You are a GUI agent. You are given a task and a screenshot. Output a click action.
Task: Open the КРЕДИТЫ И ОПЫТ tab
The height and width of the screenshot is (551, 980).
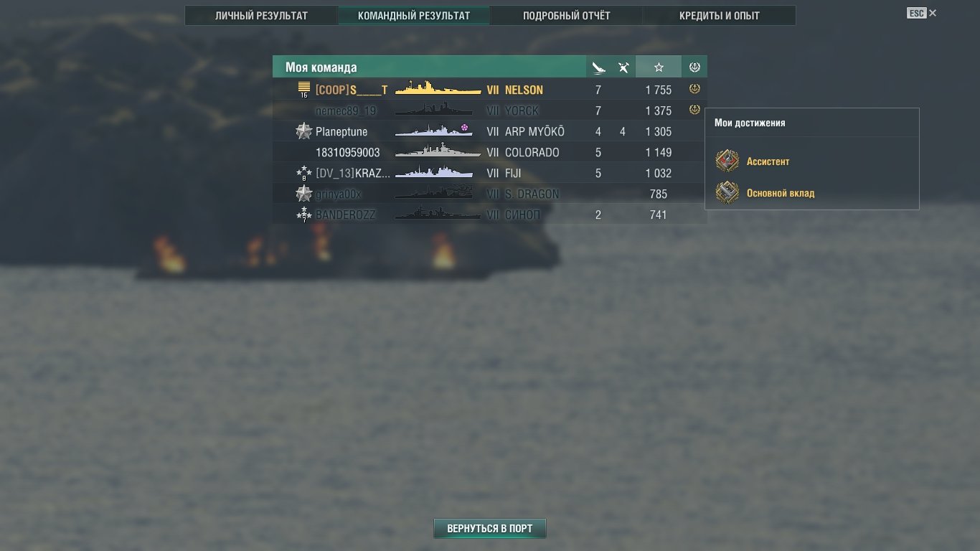719,16
